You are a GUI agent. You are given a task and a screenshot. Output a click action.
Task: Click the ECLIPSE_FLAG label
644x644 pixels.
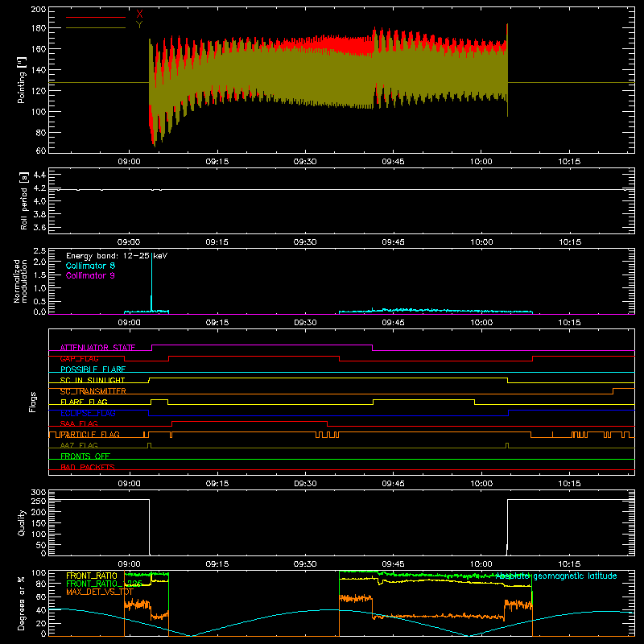click(88, 413)
